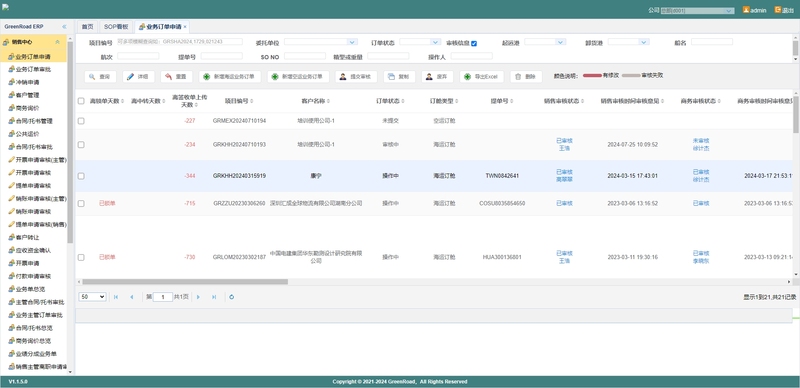This screenshot has width=800, height=388.
Task: Open 业务单总览 in the sidebar
Action: tap(31, 289)
